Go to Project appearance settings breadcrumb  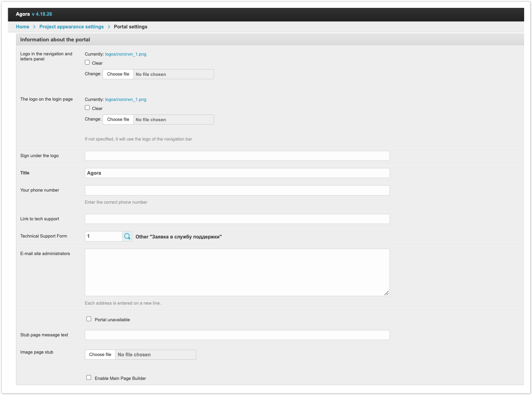tap(72, 27)
